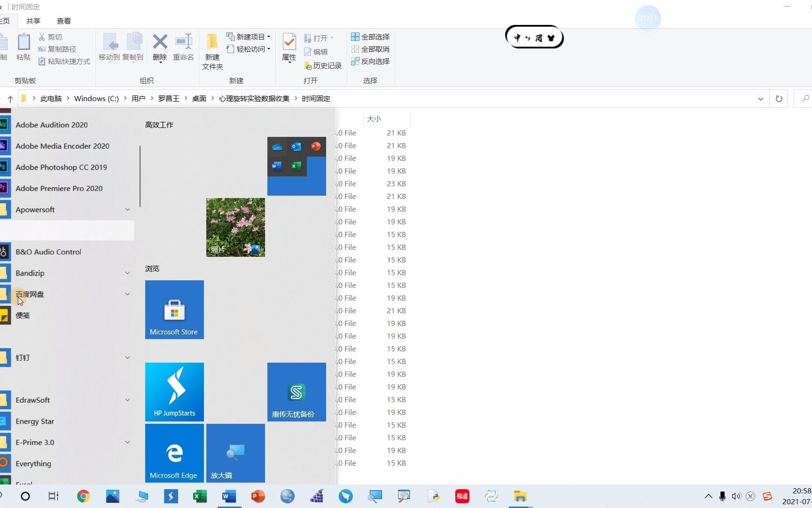Screen dimensions: 812x508
Task: Click Invert selection (反向选择)
Action: click(370, 61)
